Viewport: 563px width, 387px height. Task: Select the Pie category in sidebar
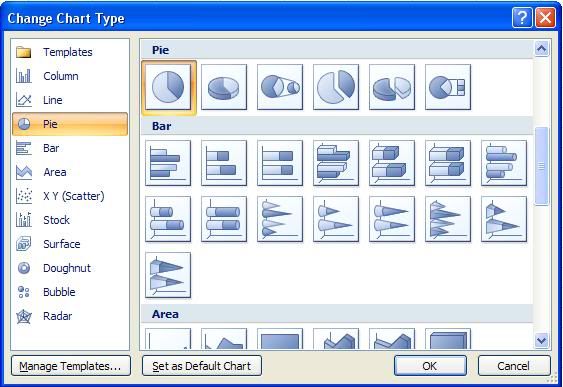(x=70, y=124)
